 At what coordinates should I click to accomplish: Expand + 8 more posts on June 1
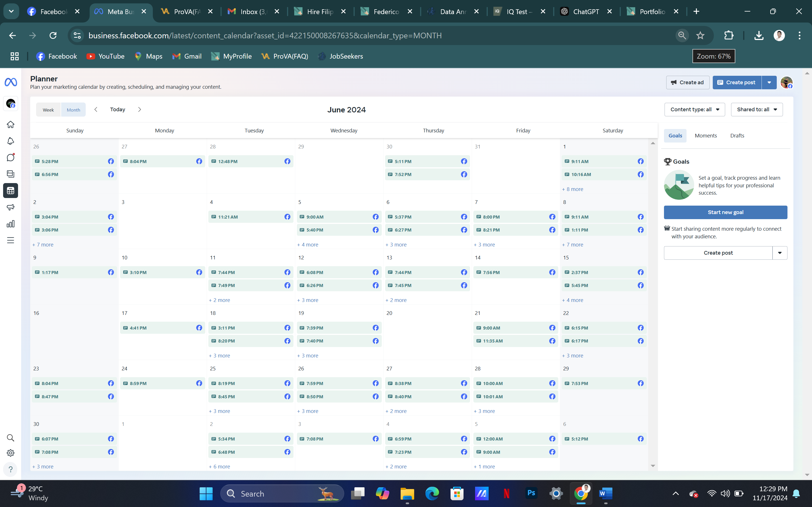pyautogui.click(x=572, y=189)
